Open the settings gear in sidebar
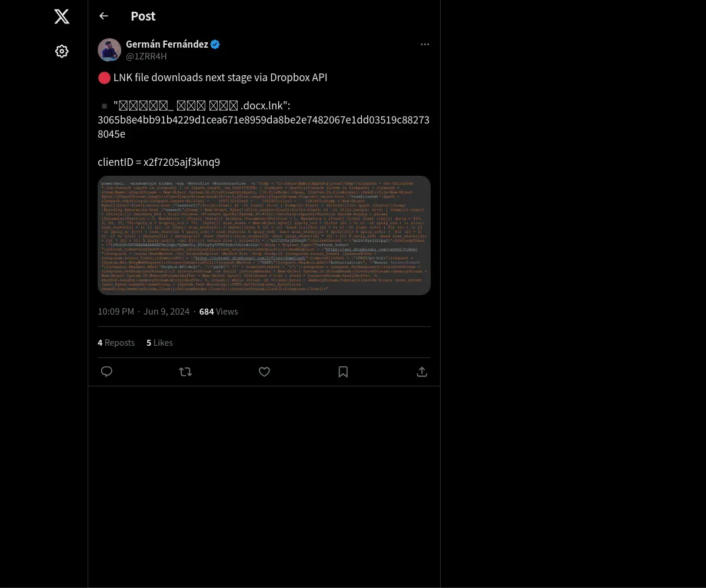The image size is (706, 588). coord(62,51)
